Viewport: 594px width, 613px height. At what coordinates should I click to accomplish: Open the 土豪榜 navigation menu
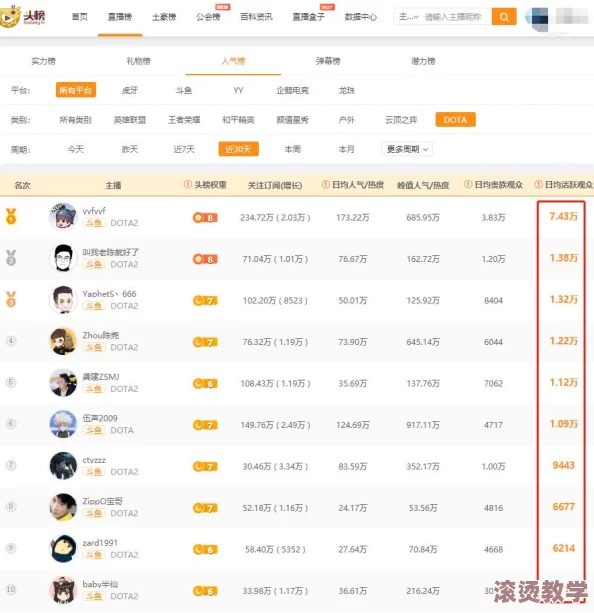(x=164, y=17)
